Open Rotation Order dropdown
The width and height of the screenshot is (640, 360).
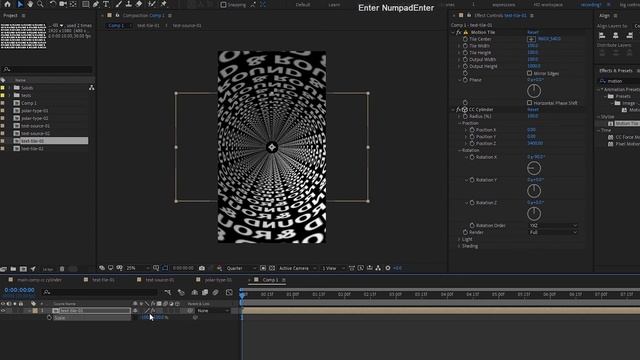553,225
